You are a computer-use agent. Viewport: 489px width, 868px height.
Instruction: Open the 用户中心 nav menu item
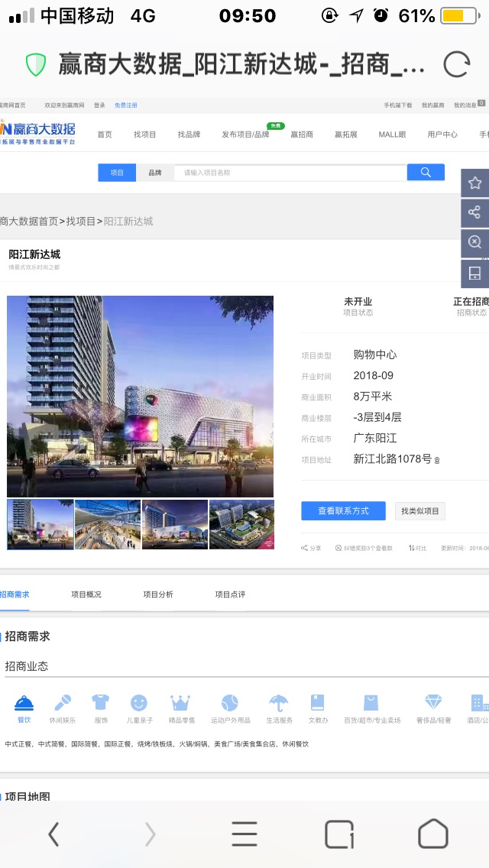coord(442,134)
